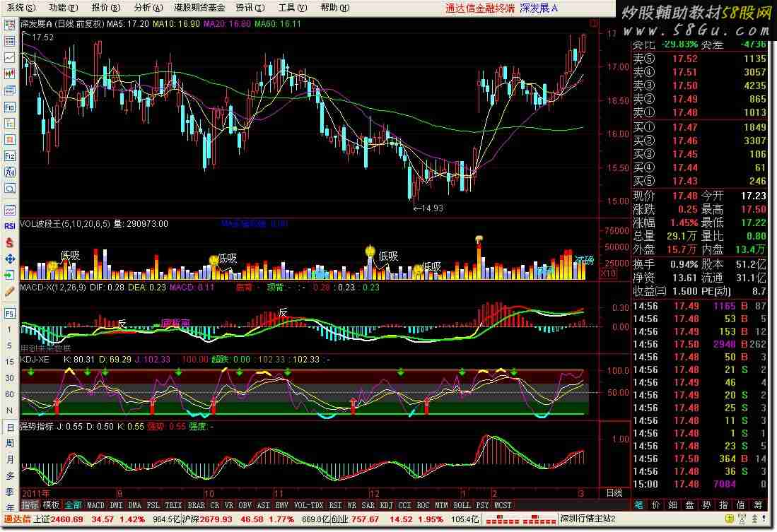The width and height of the screenshot is (777, 532).
Task: Click the blue four-arrow move icon
Action: click(x=9, y=259)
